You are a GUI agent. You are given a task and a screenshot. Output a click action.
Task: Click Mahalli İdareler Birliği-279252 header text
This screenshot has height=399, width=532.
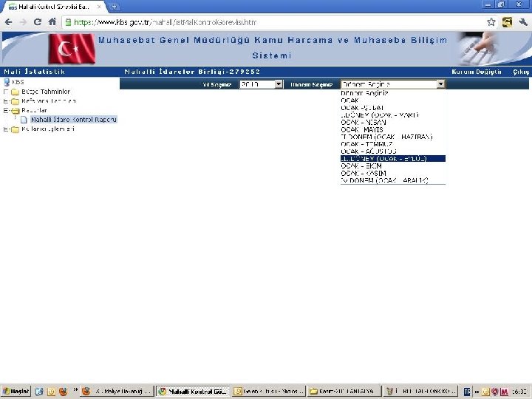(x=192, y=72)
